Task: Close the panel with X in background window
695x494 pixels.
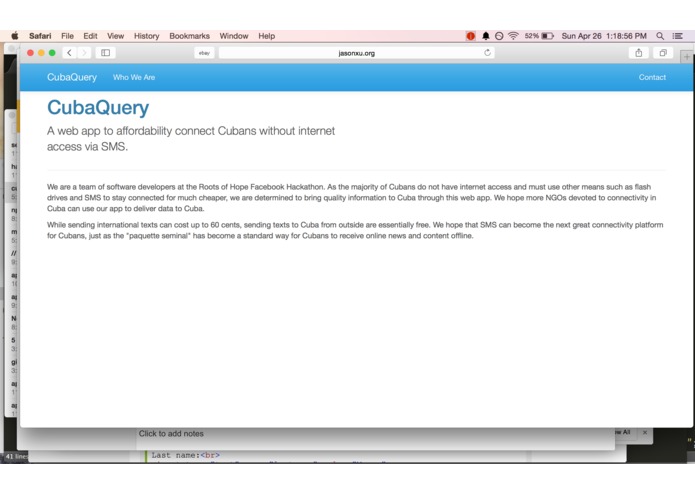Action: (x=645, y=432)
